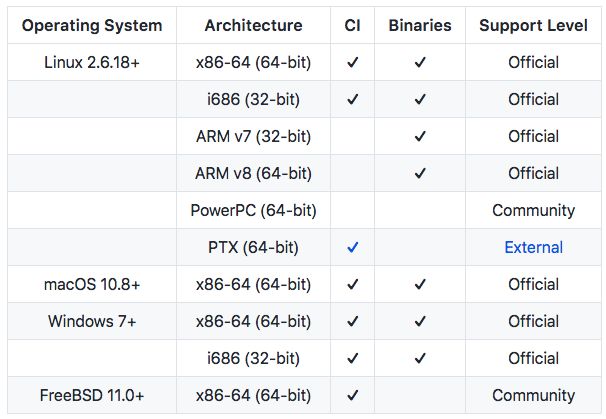Open the External support level link
This screenshot has width=606, height=419.
click(533, 247)
